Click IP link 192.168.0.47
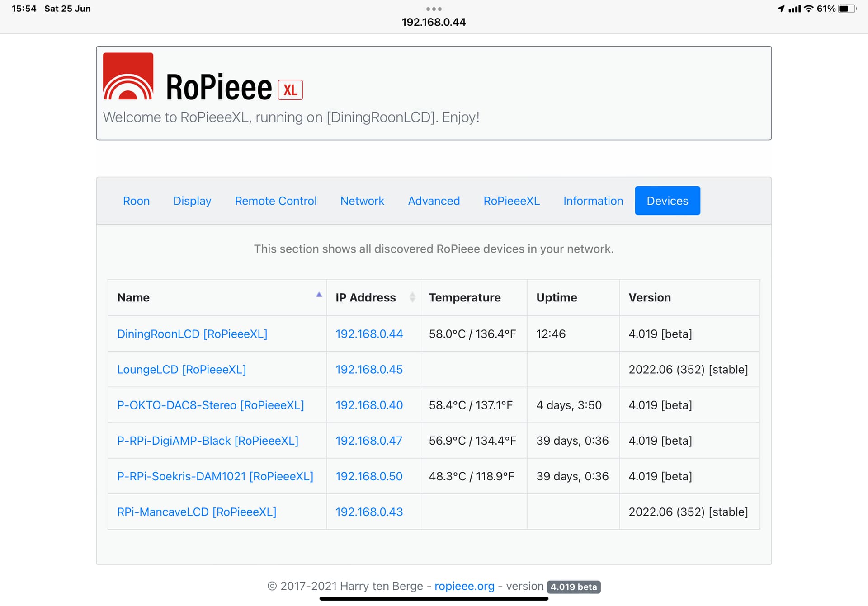This screenshot has height=606, width=868. tap(369, 441)
